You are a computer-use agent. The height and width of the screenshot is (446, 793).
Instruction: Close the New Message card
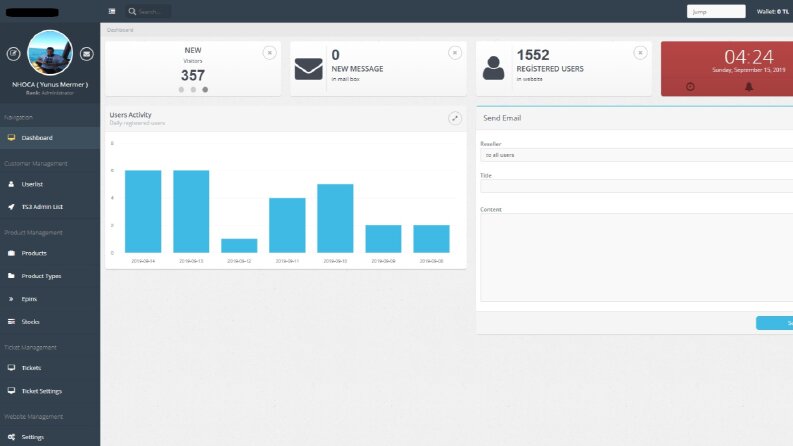tap(455, 53)
